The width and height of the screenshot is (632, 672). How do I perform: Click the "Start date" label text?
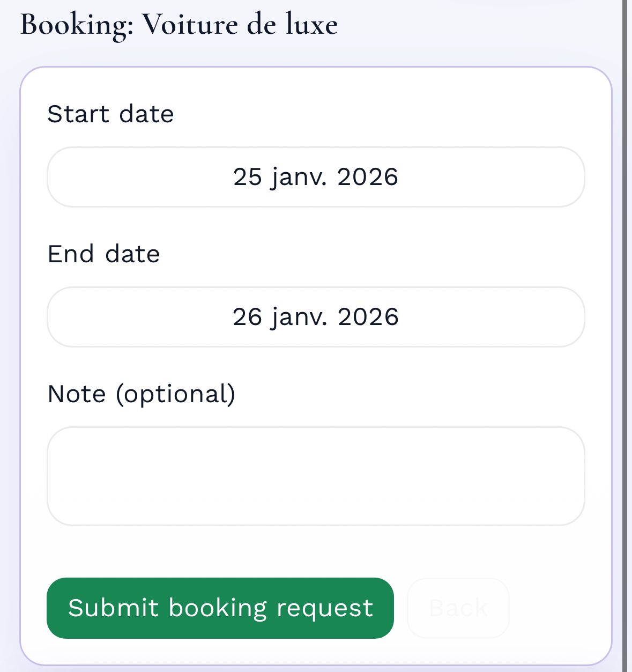point(110,114)
